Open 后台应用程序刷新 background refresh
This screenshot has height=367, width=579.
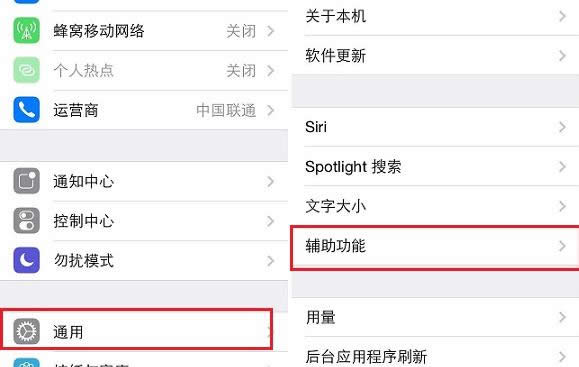click(435, 354)
